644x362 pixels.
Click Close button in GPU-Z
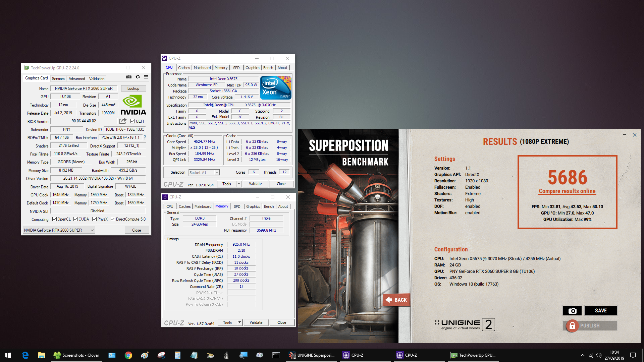tap(137, 230)
